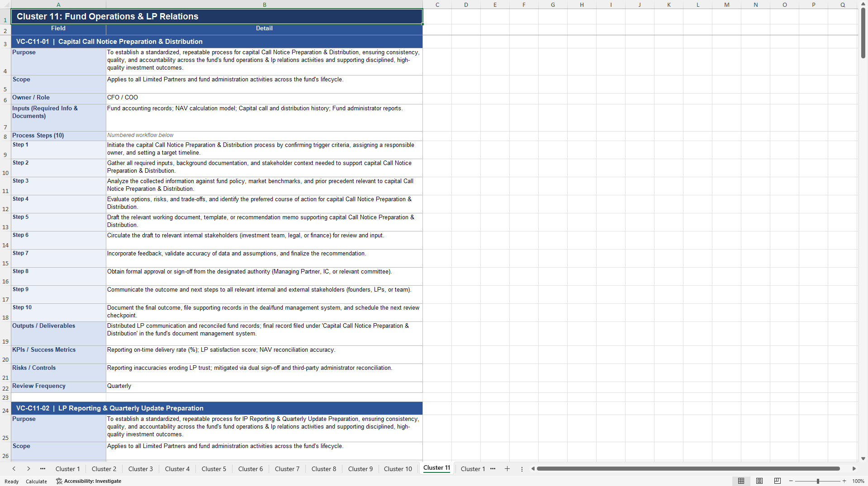
Task: Select column Q header
Action: click(843, 5)
